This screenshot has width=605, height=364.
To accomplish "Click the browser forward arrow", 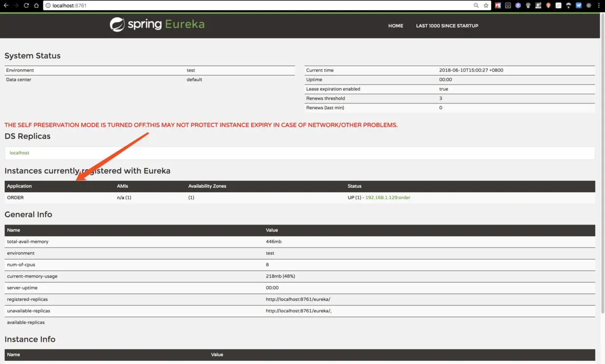I will coord(16,5).
